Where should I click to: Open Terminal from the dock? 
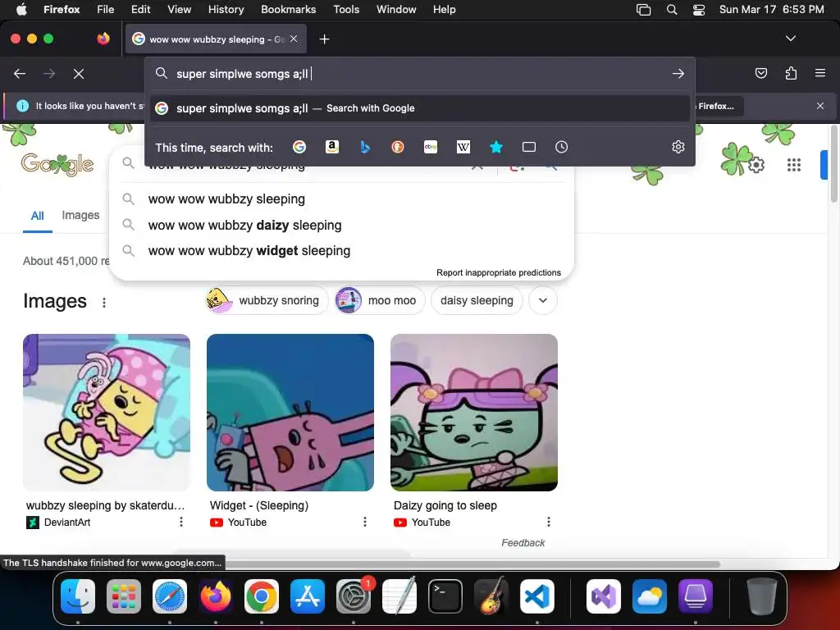tap(445, 596)
